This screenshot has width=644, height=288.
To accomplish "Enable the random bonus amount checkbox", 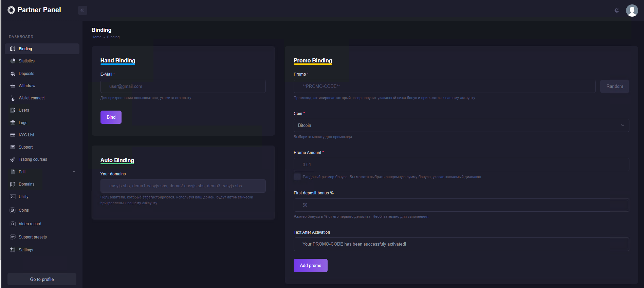I will (297, 177).
